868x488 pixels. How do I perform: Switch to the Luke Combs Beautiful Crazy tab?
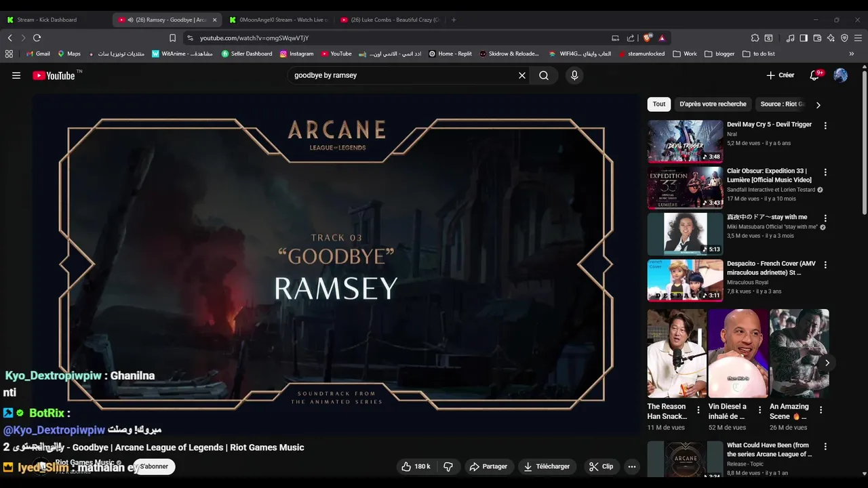click(390, 20)
